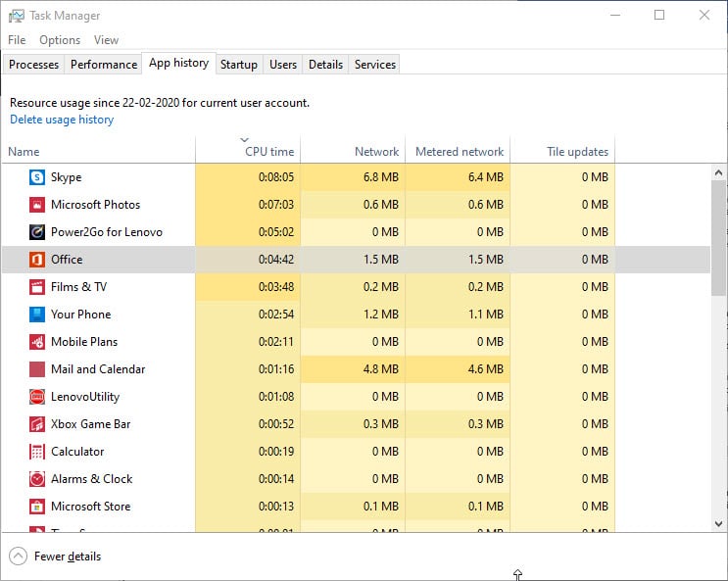
Task: Click the Mail and Calendar icon
Action: (x=37, y=369)
